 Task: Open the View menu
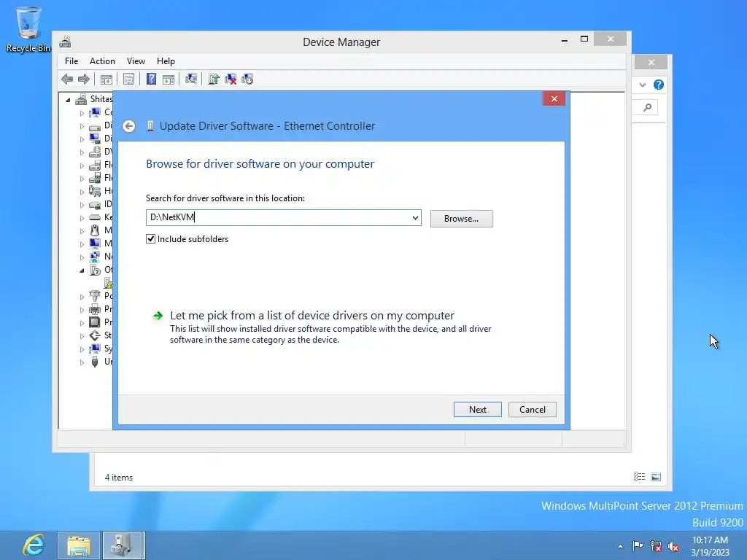136,61
